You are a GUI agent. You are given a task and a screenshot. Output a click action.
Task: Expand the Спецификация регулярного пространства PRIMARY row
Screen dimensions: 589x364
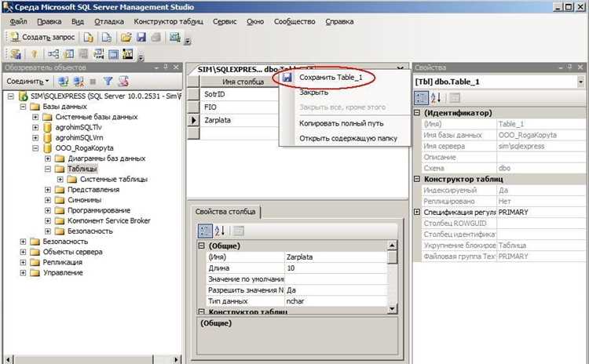417,212
